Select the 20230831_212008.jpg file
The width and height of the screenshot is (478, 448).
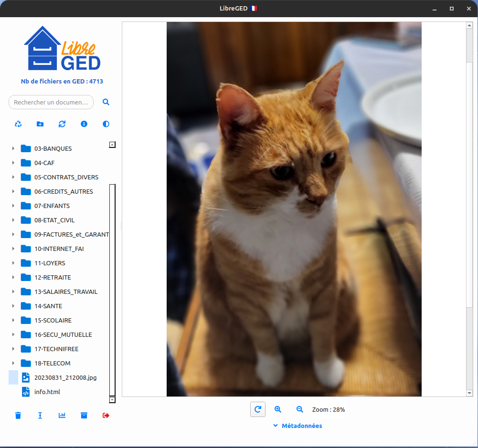[x=65, y=377]
